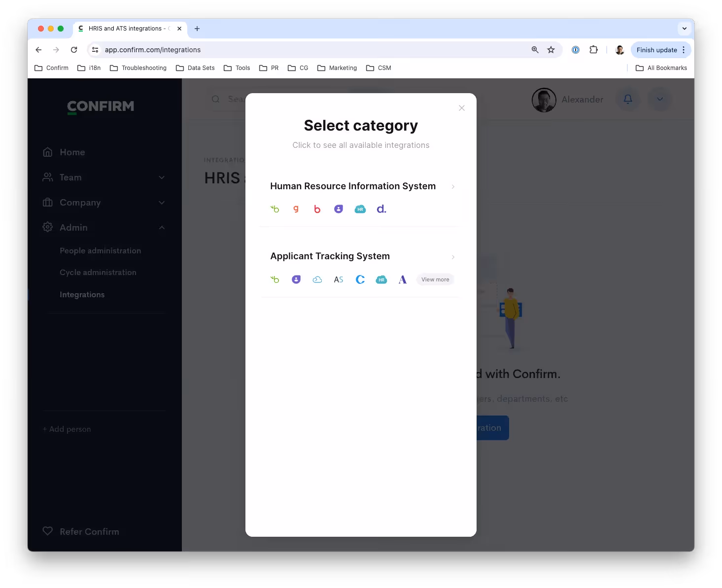722x588 pixels.
Task: Click the zoom magnifier icon in address bar
Action: pos(535,50)
